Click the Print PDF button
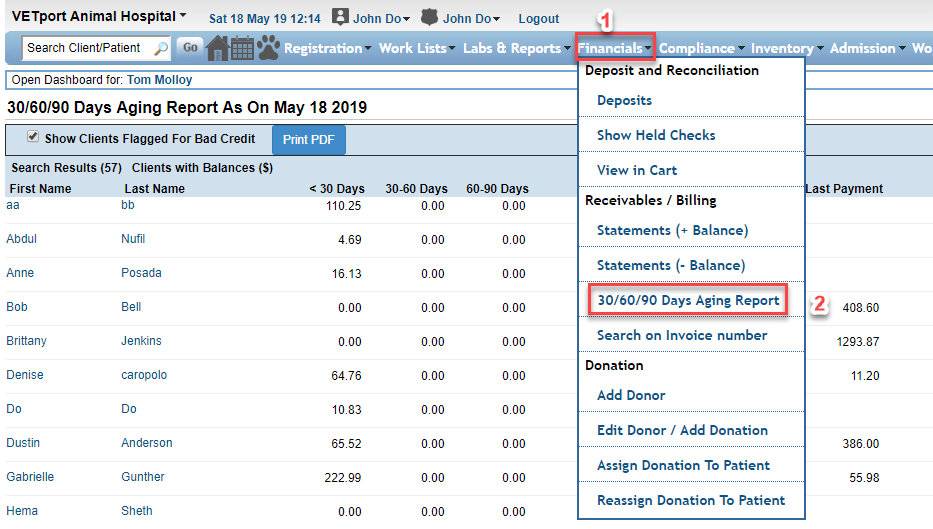The width and height of the screenshot is (933, 529). click(x=308, y=140)
